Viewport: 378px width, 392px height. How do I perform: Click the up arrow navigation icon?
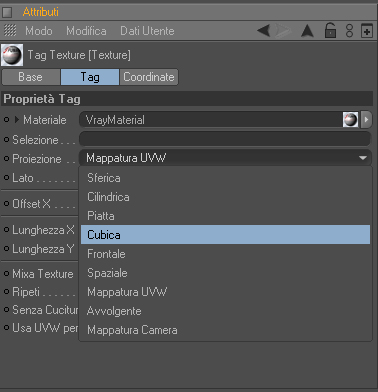[x=307, y=31]
